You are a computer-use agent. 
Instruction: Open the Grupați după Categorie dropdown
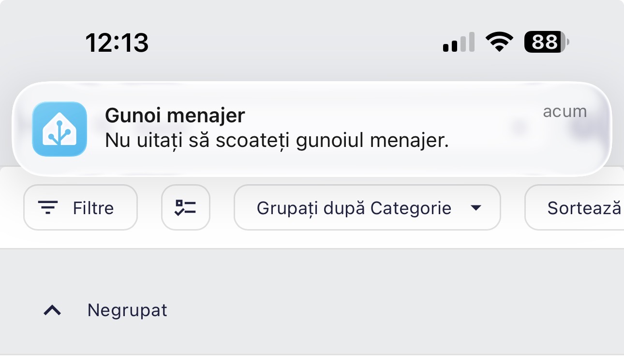click(x=368, y=207)
